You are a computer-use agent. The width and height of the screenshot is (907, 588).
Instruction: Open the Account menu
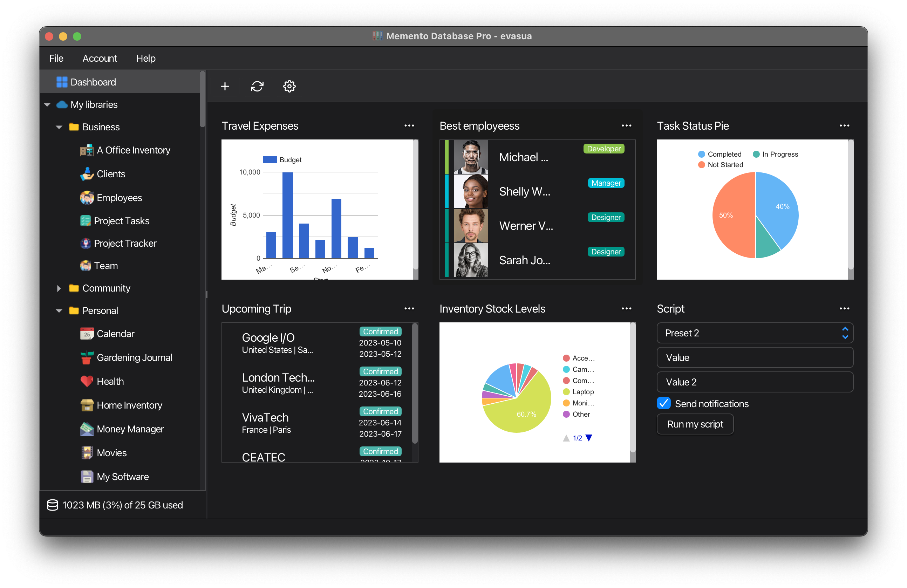[x=100, y=58]
